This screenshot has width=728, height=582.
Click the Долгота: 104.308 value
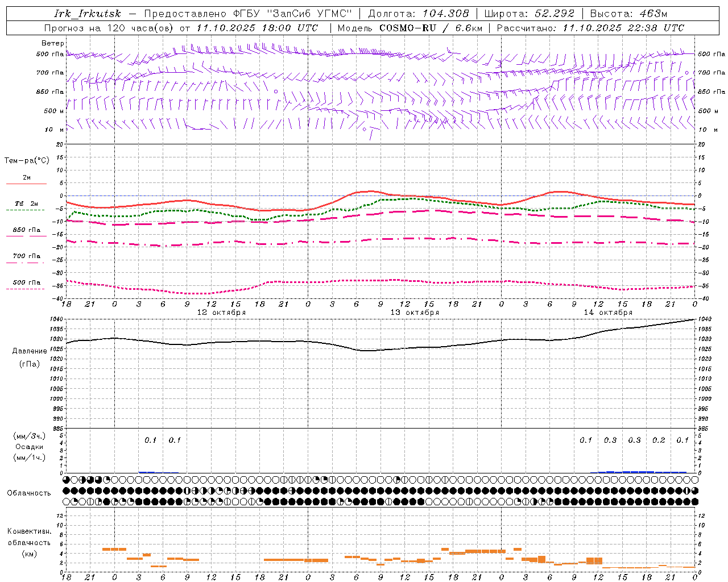[x=419, y=14]
